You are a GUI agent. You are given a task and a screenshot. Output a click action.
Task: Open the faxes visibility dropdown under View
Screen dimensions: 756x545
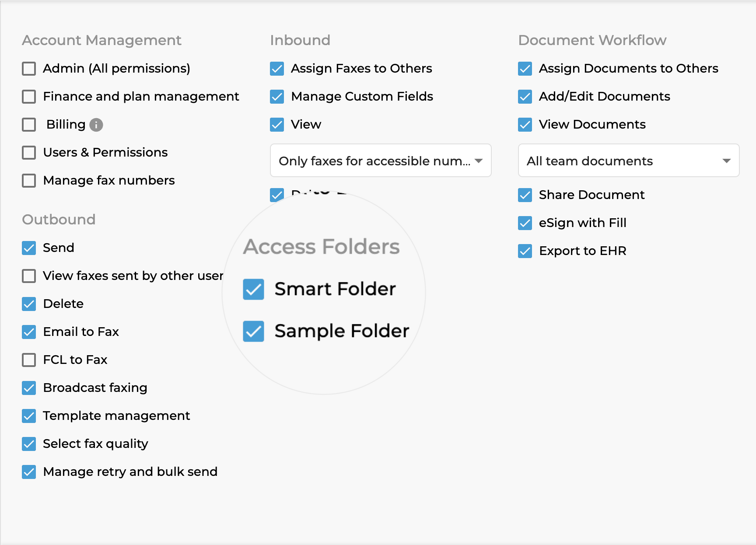pos(380,161)
